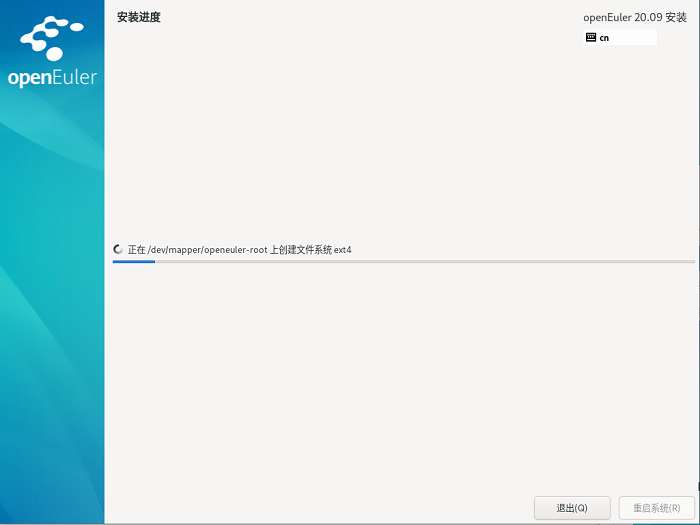Click the 安装进度 page heading
700x525 pixels.
[138, 17]
